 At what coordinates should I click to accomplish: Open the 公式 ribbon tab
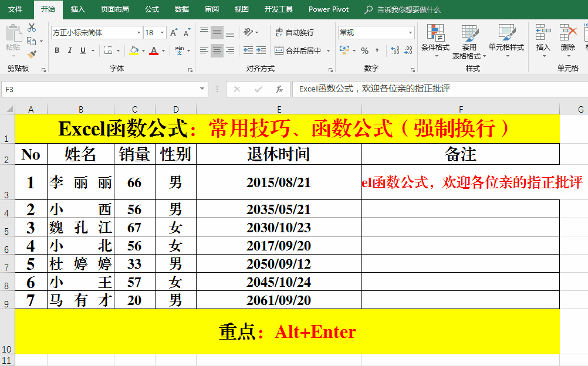(151, 9)
